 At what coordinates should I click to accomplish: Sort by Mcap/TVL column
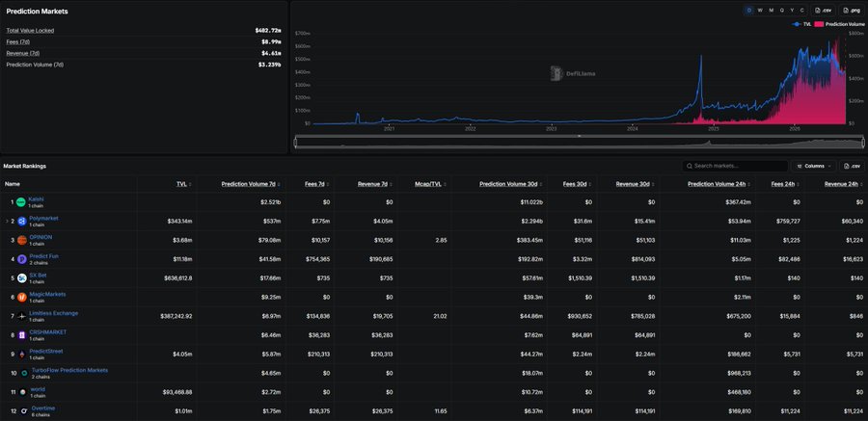click(x=430, y=184)
